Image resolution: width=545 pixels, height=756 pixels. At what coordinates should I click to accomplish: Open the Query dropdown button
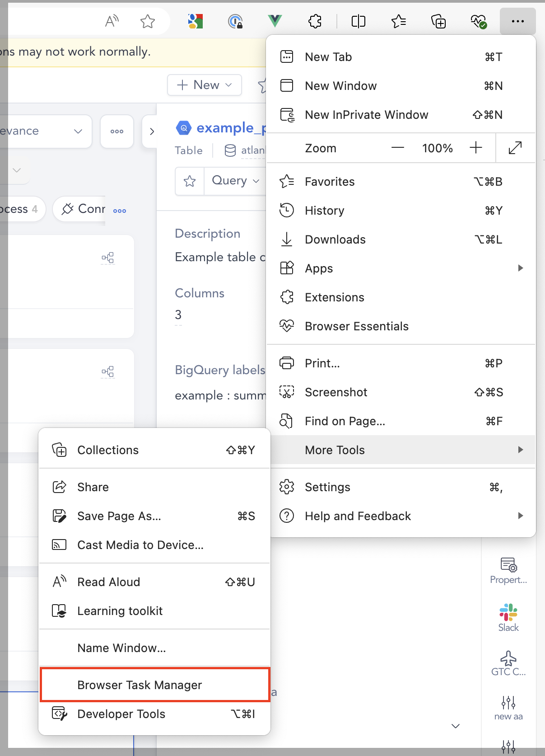click(x=236, y=181)
